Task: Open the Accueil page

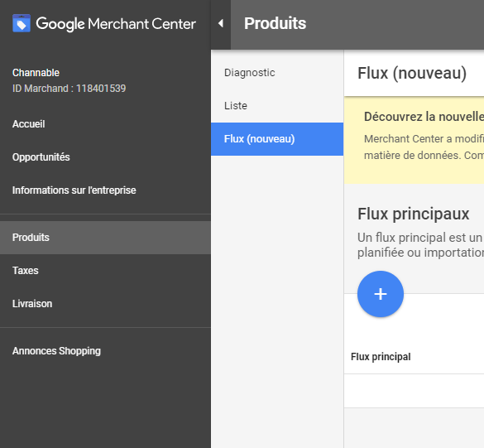Action: coord(29,124)
